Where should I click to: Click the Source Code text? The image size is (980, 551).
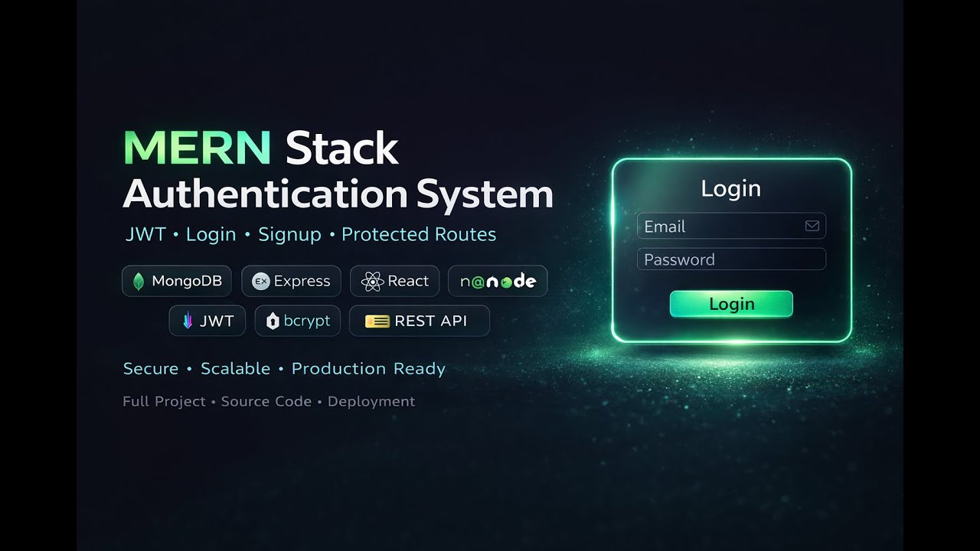(x=266, y=401)
